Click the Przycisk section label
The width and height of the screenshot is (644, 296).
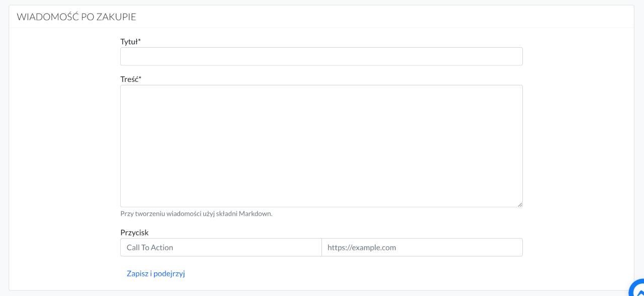click(x=134, y=232)
